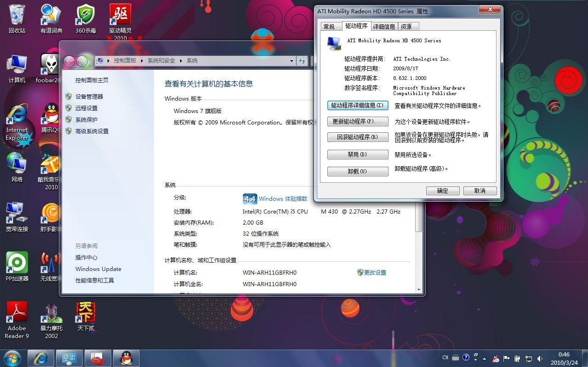Open the 腾讯QQ desktop shortcut
Screen dimensions: 588x367
50,118
